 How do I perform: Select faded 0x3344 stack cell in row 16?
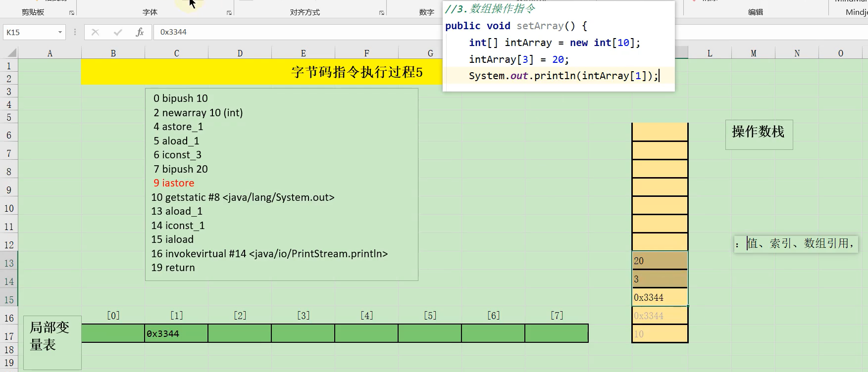point(660,316)
